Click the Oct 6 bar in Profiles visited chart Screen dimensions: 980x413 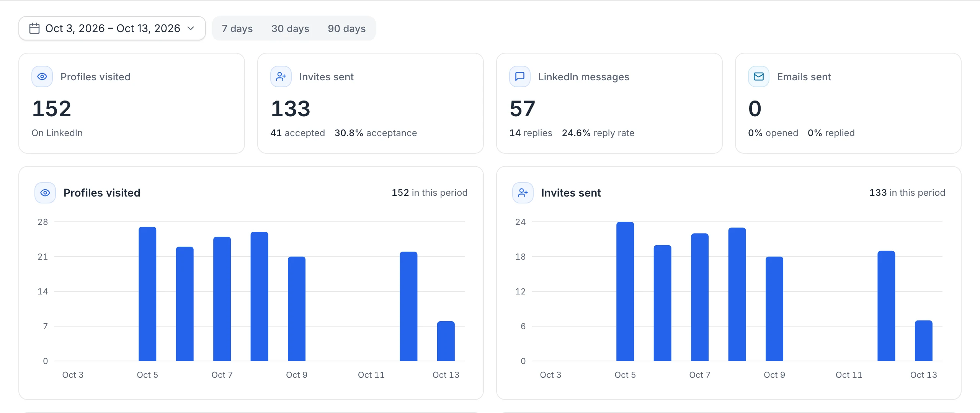click(185, 304)
